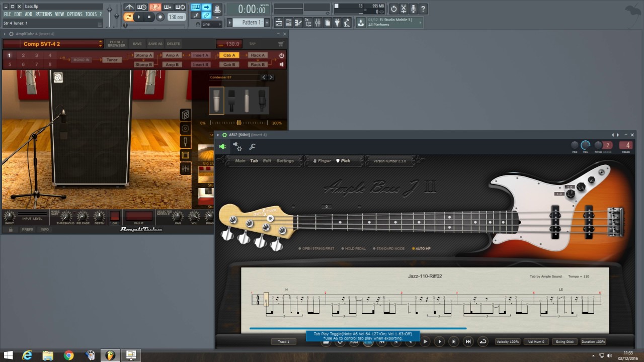The image size is (644, 362).
Task: Click DELETE preset button in AmpliTube
Action: 173,44
